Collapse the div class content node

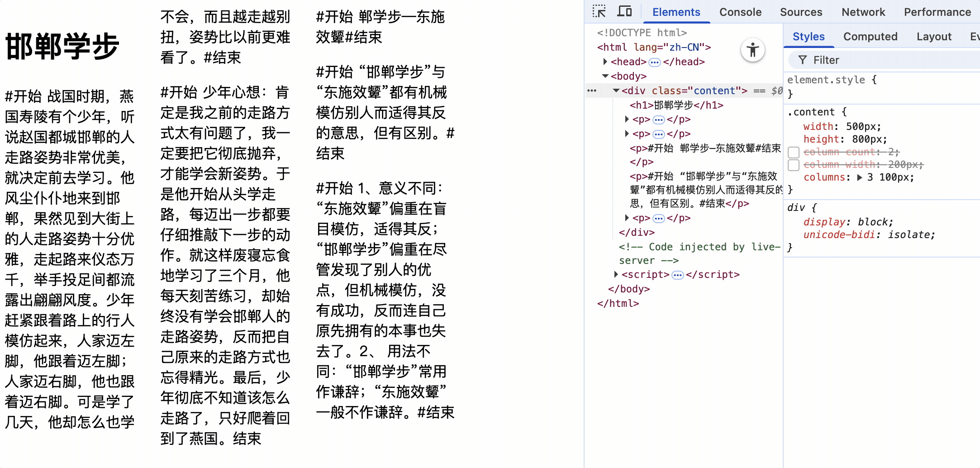[616, 91]
